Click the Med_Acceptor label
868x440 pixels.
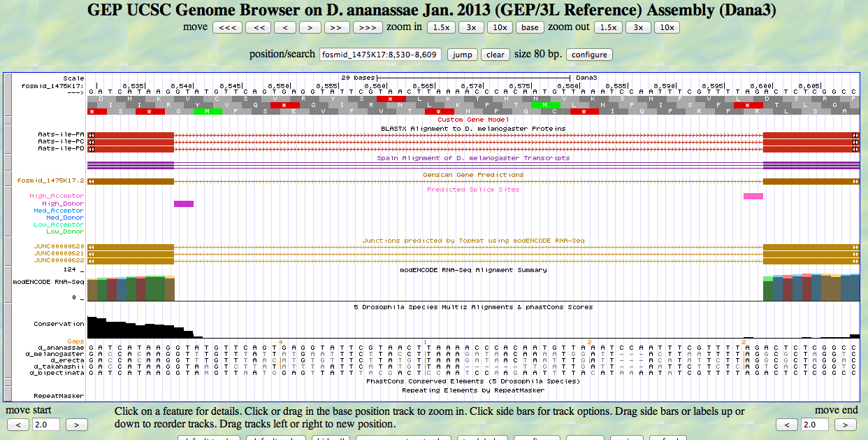tap(59, 211)
